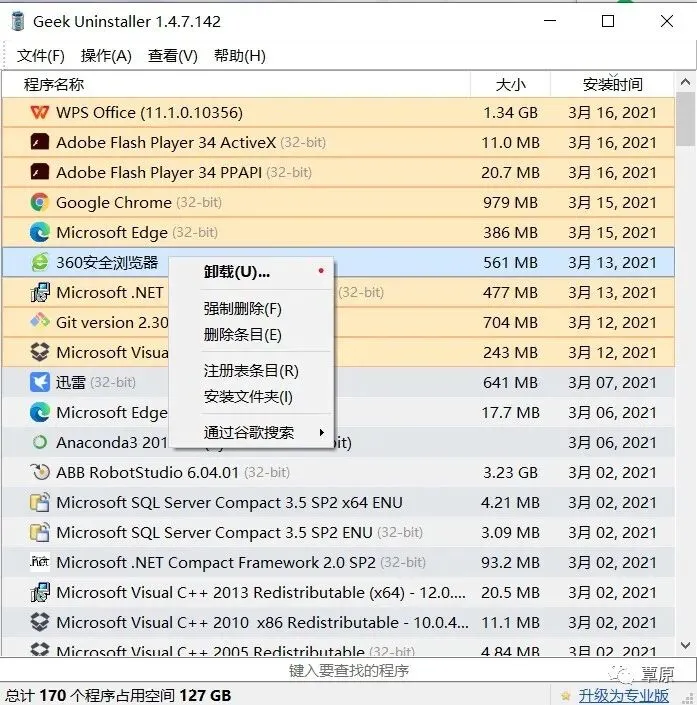The height and width of the screenshot is (705, 697).
Task: Sort by the 大小 column header
Action: (x=510, y=84)
